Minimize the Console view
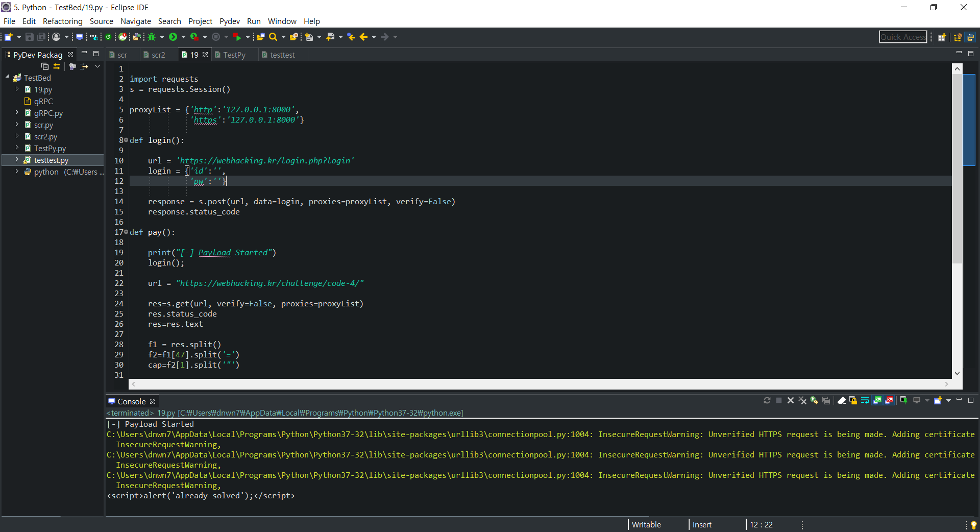Screen dimensions: 980x532 click(959, 400)
